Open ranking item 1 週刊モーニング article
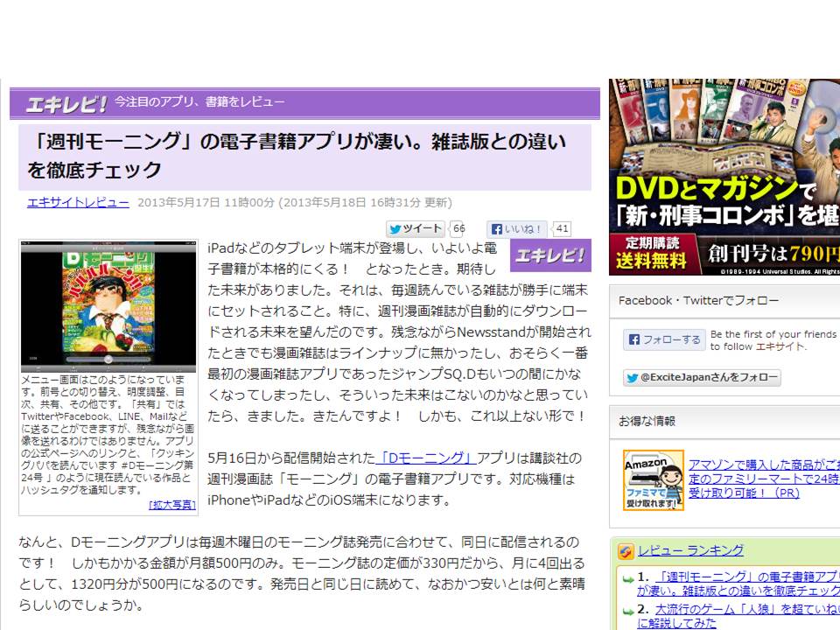This screenshot has height=630, width=840. 738,584
